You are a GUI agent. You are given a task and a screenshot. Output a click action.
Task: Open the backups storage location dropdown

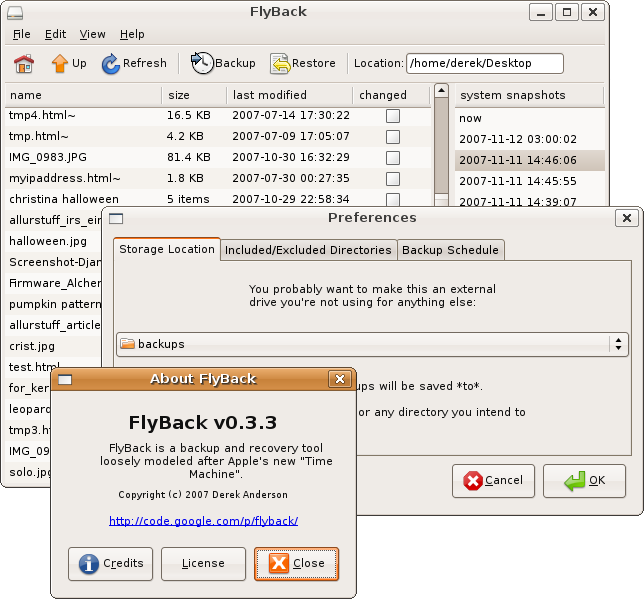[372, 344]
